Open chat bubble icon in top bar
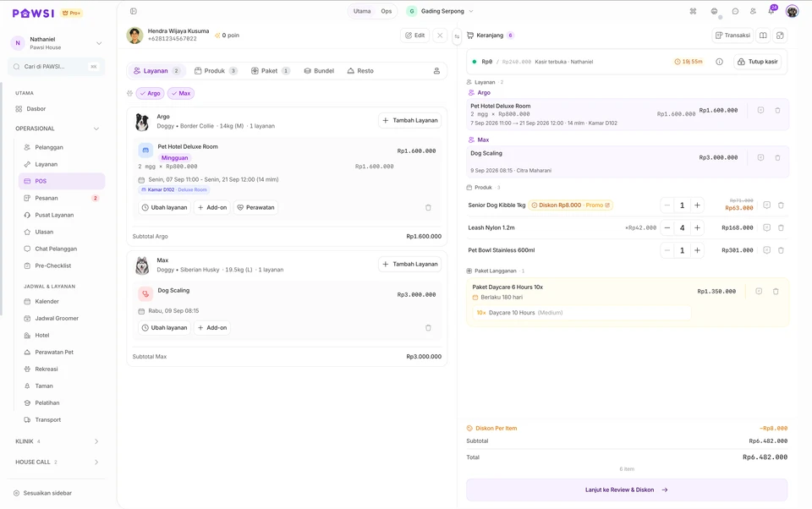The image size is (812, 509). pos(735,11)
